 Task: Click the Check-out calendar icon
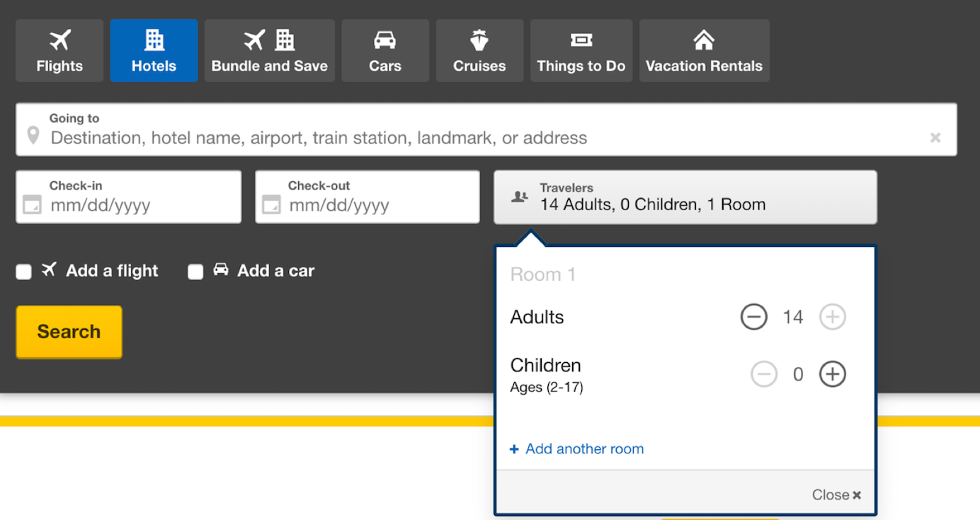(x=271, y=205)
